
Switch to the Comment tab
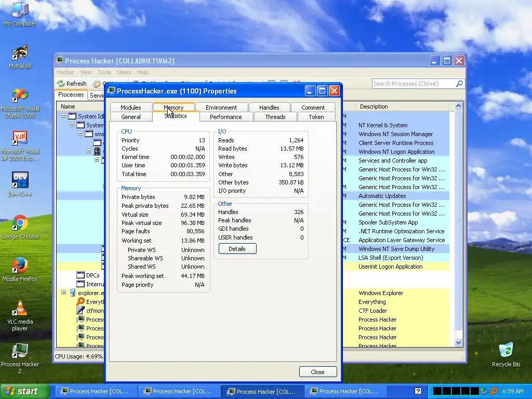point(313,107)
